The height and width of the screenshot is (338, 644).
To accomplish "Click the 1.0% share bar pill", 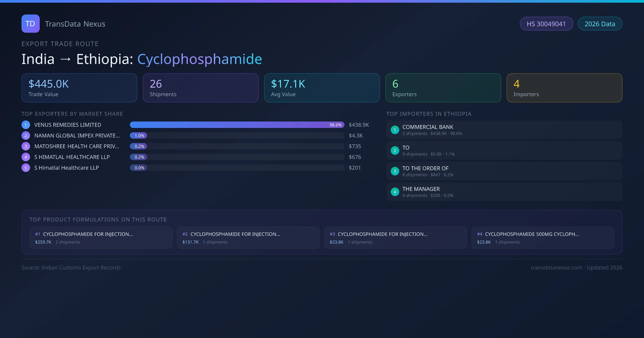I will coord(138,135).
